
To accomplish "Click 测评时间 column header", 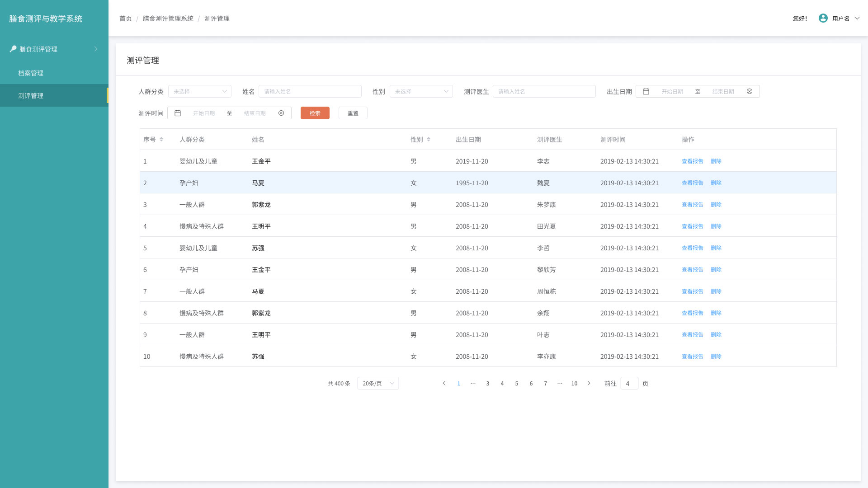I will 613,140.
